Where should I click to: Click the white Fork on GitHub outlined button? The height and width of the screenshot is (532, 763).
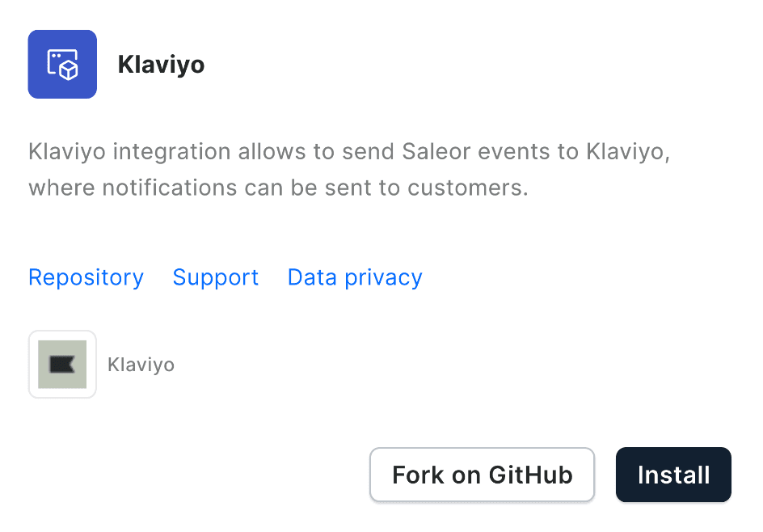(482, 475)
